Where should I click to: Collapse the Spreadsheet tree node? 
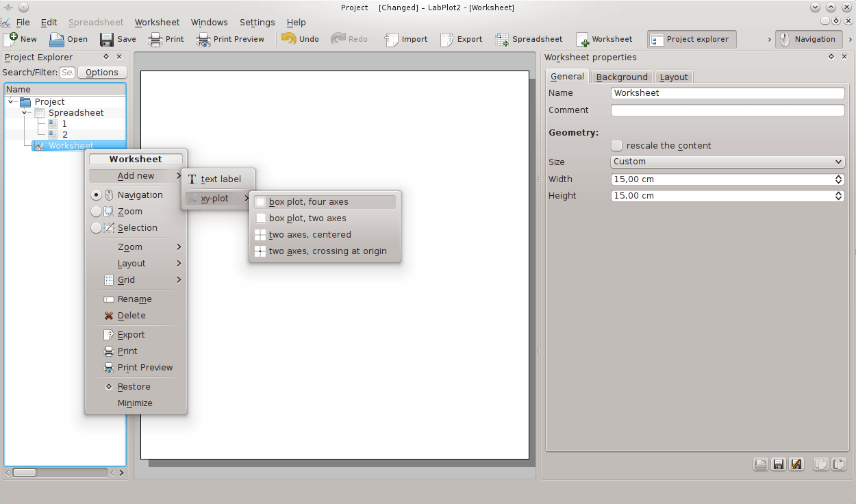[25, 112]
